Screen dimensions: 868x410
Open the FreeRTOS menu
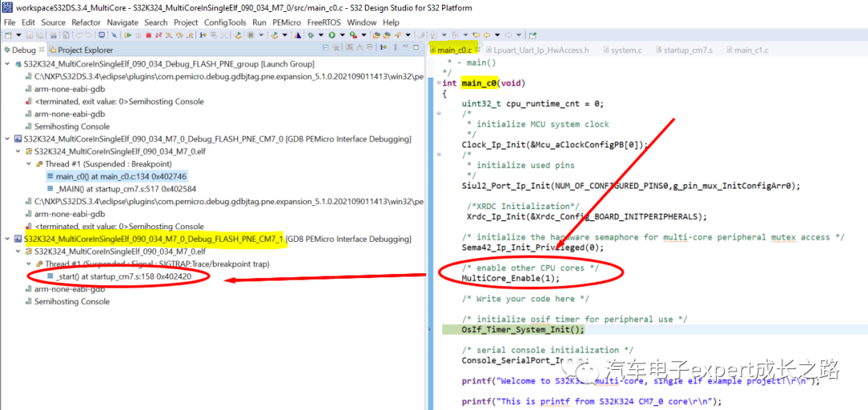(324, 23)
